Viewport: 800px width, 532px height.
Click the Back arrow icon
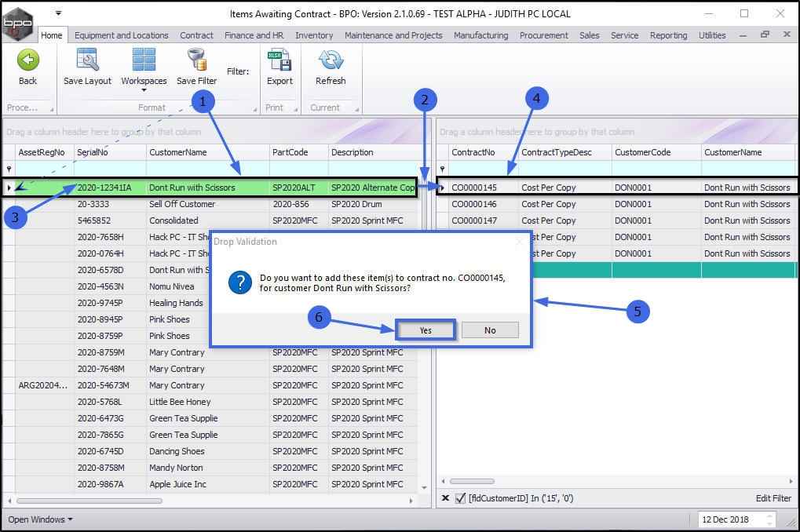click(x=27, y=60)
